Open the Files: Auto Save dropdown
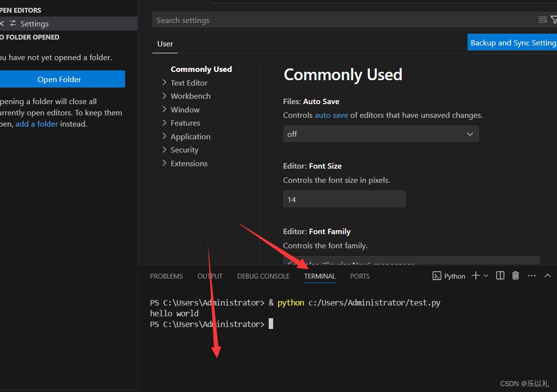557x392 pixels. (x=381, y=133)
